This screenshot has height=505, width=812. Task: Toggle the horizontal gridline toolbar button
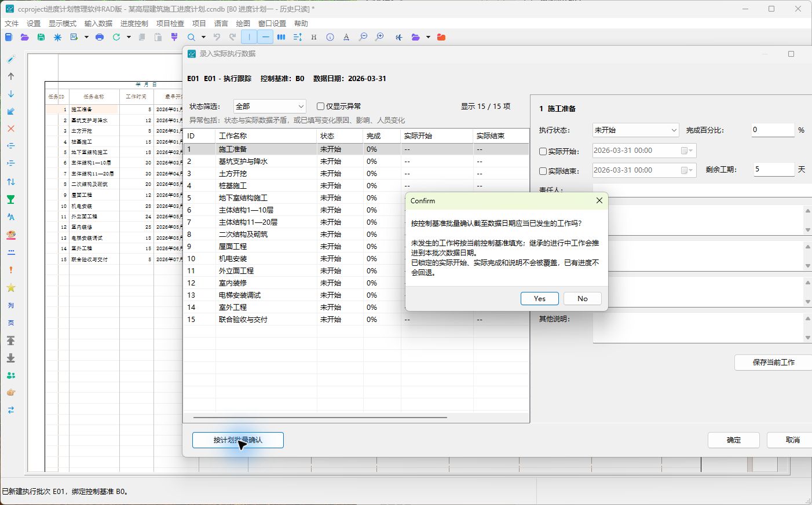[265, 37]
